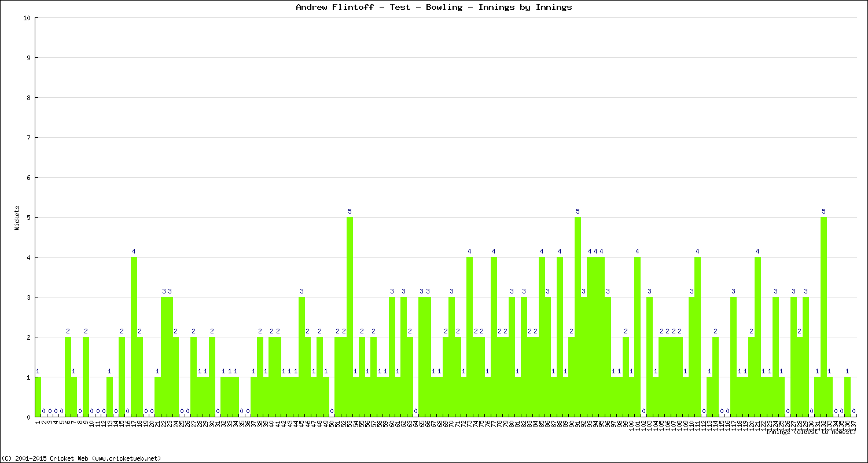Select the 1-wicket bar for innings 136
The image size is (868, 463).
pyautogui.click(x=848, y=397)
